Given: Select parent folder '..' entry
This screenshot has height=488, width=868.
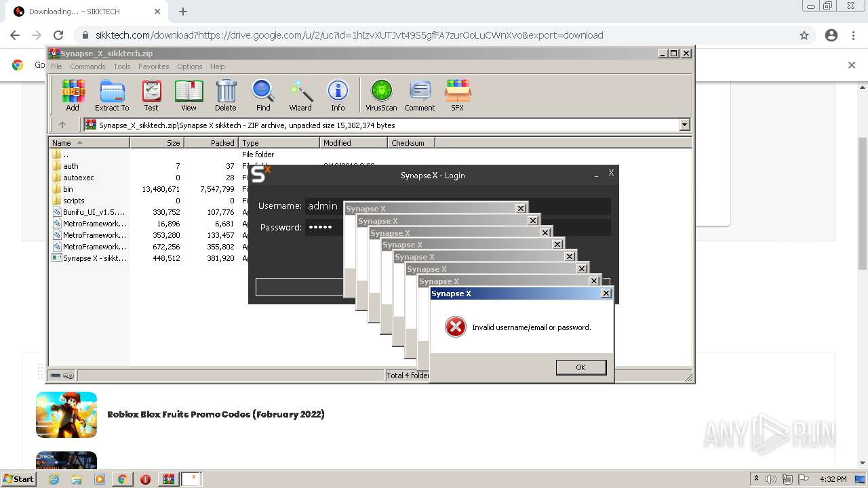Looking at the screenshot, I should [x=65, y=155].
